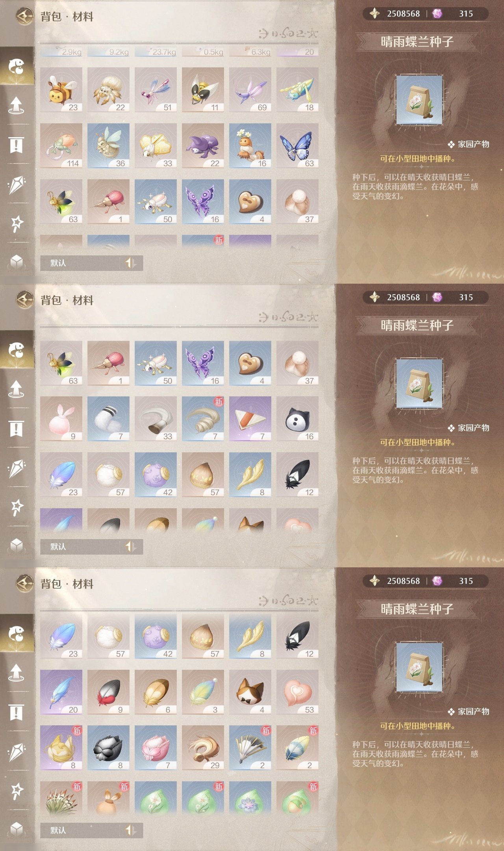Select the black rose material showing 8
The image size is (504, 851).
(108, 748)
